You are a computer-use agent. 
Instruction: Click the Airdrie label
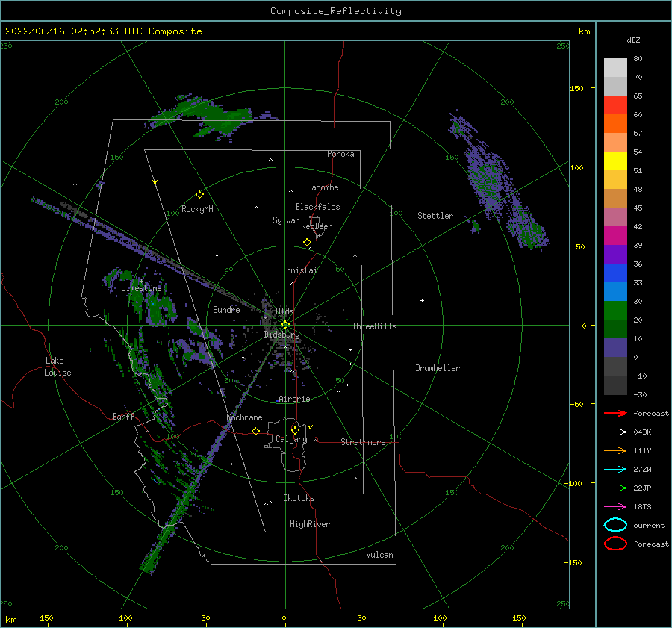[294, 399]
